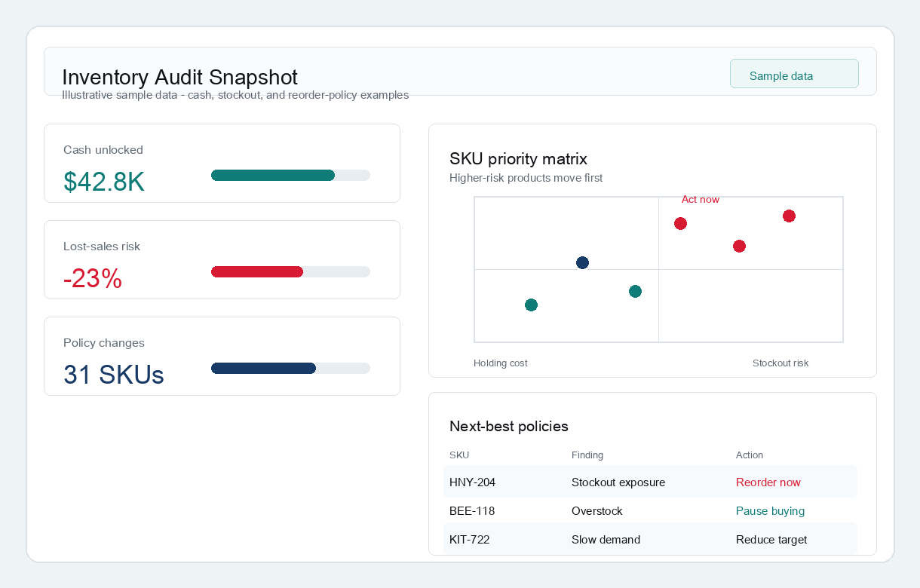Click the 31 SKUs value
The height and width of the screenshot is (588, 920).
click(114, 375)
